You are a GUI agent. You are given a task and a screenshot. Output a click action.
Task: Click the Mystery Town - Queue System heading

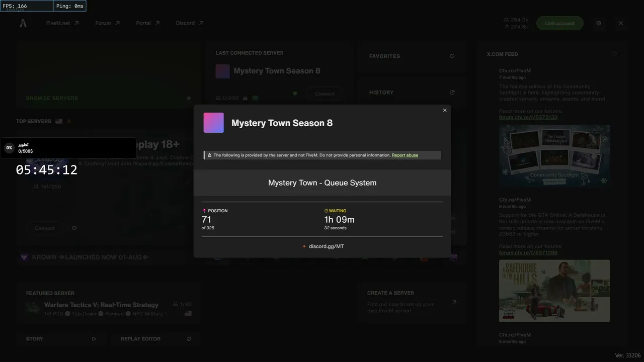pyautogui.click(x=322, y=183)
